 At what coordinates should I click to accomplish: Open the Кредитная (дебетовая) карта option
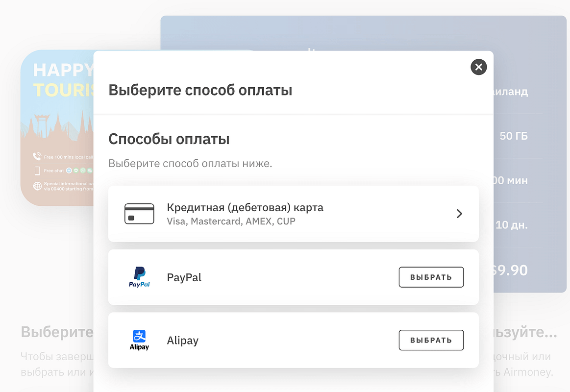(x=293, y=214)
